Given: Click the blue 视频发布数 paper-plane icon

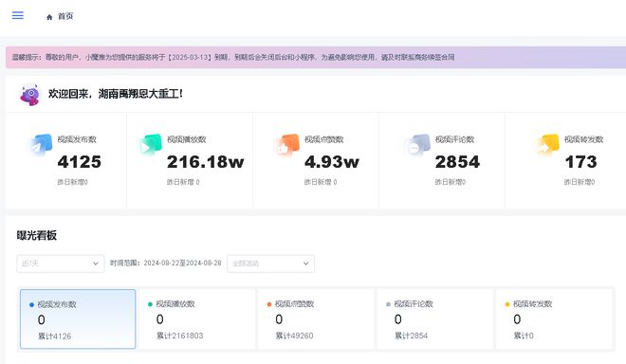Looking at the screenshot, I should tap(42, 144).
